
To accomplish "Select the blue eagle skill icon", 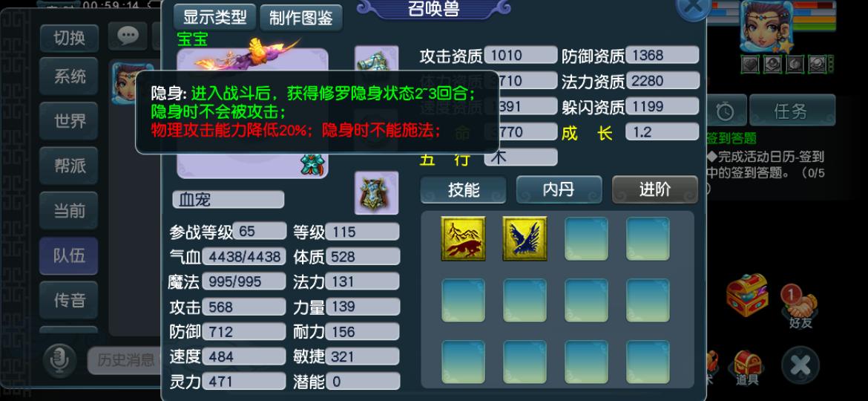I will [x=525, y=238].
